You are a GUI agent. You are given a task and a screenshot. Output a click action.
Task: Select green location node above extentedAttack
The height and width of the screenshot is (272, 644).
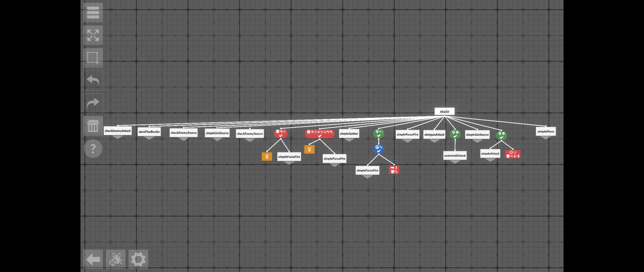point(455,134)
